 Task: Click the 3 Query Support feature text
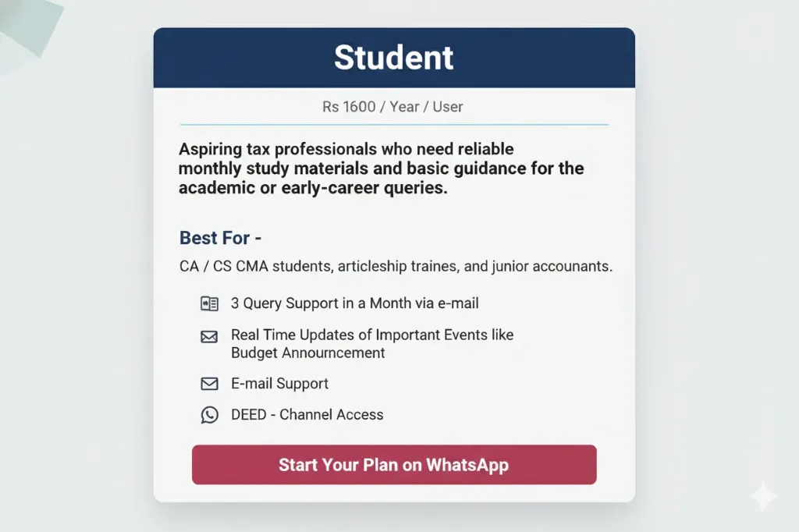(x=355, y=303)
